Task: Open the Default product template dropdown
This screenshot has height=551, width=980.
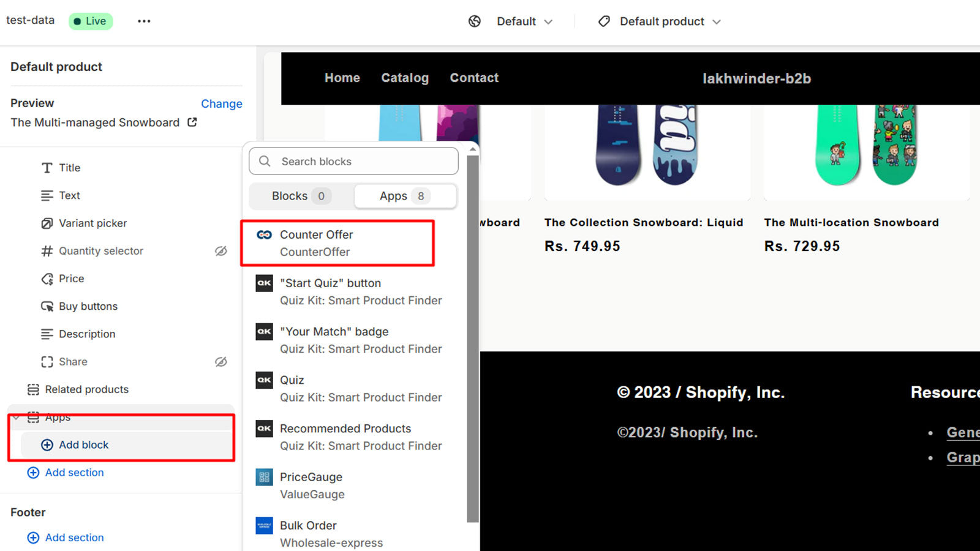Action: point(660,21)
